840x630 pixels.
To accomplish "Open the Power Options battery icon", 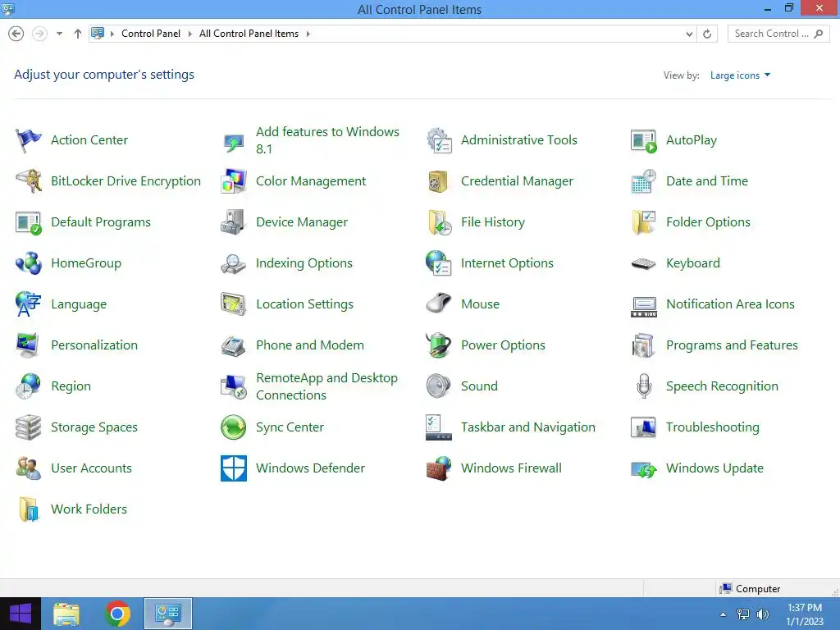I will pyautogui.click(x=439, y=345).
